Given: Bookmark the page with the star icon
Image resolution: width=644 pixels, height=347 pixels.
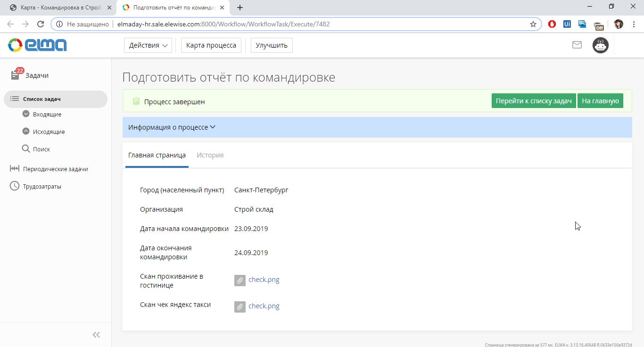Looking at the screenshot, I should (533, 24).
